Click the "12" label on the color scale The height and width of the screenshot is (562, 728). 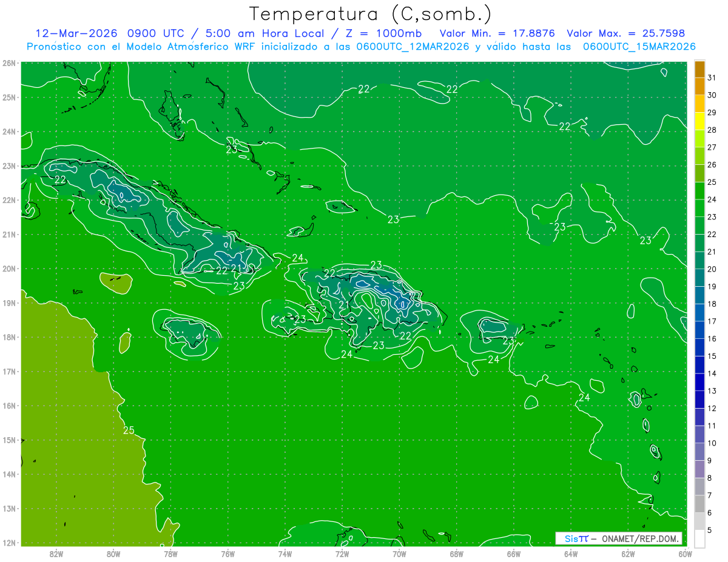(712, 408)
